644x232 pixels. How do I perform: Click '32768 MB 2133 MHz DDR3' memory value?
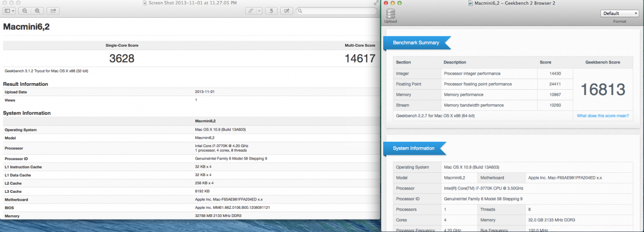click(218, 215)
